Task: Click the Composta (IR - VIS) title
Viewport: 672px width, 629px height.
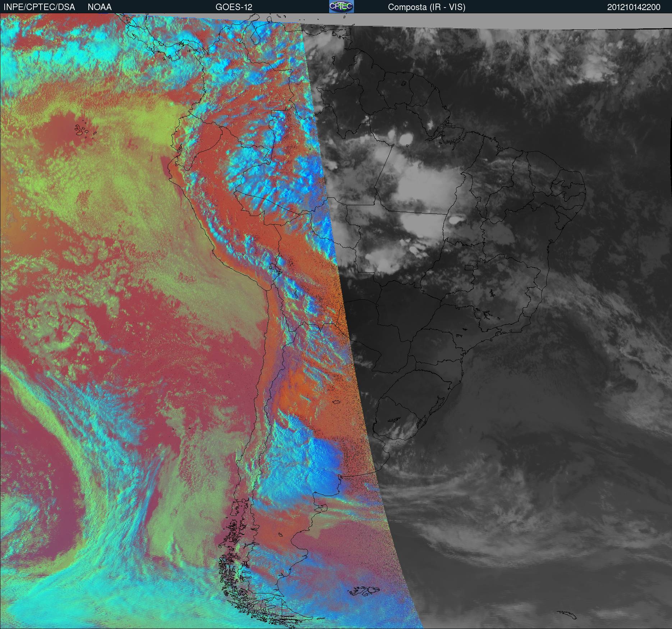Action: coord(427,7)
